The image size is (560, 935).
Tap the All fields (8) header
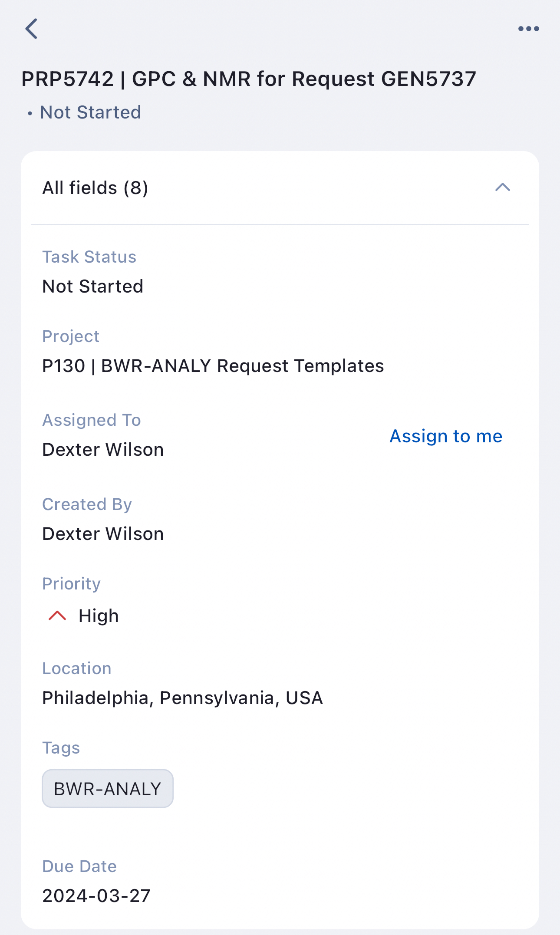[x=96, y=188]
